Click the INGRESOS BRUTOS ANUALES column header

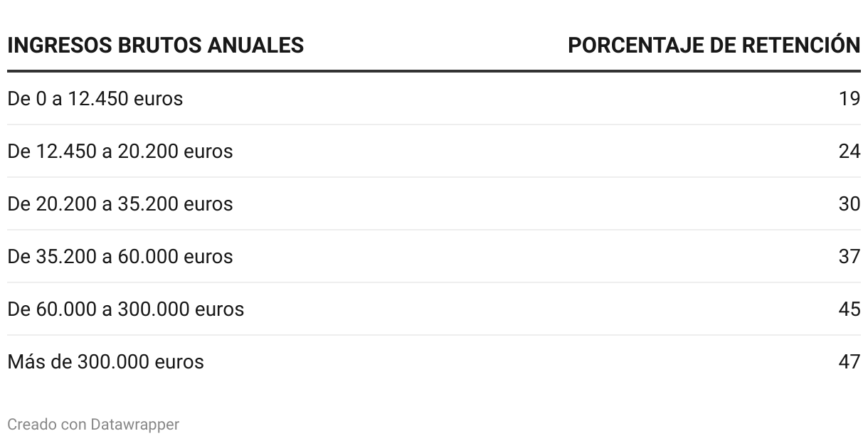(x=156, y=45)
